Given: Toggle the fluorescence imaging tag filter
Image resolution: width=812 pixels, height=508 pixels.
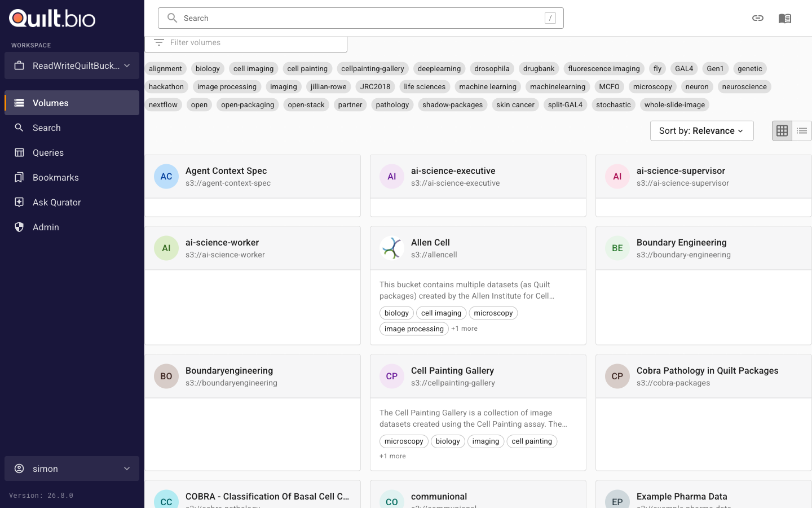Looking at the screenshot, I should click(x=604, y=68).
